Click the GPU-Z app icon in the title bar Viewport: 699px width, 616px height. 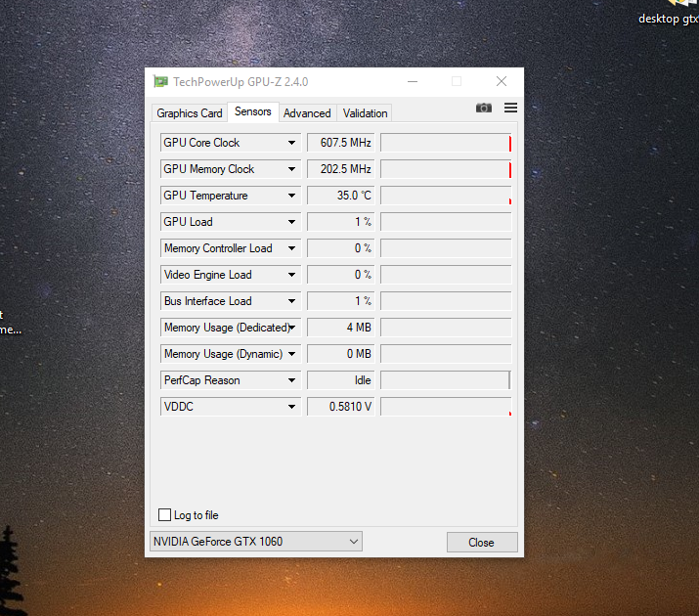[x=161, y=81]
